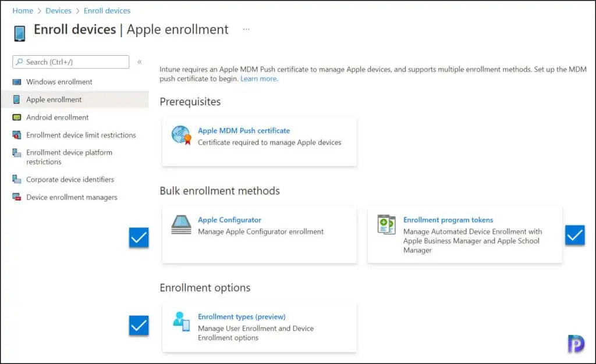The image size is (596, 364).
Task: Click 'Manage Apple Configurator enrollment' description
Action: point(261,231)
